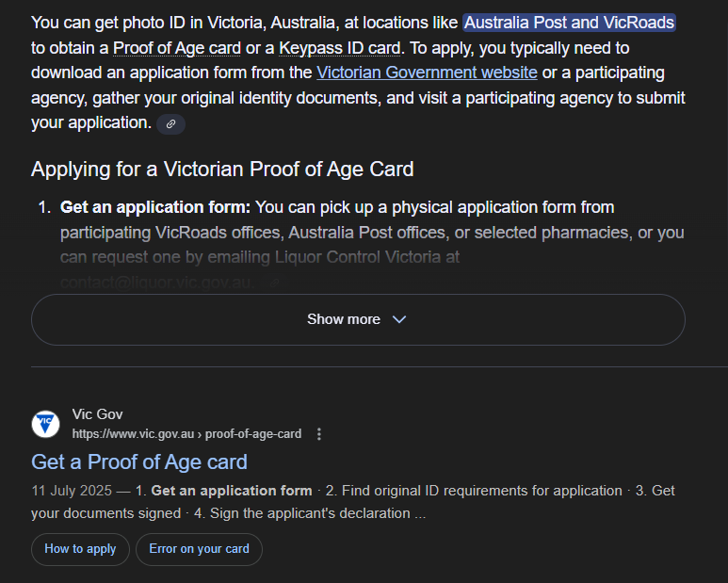Open the three-dot menu beside the vic.gov.au URL
The width and height of the screenshot is (728, 583).
point(319,434)
